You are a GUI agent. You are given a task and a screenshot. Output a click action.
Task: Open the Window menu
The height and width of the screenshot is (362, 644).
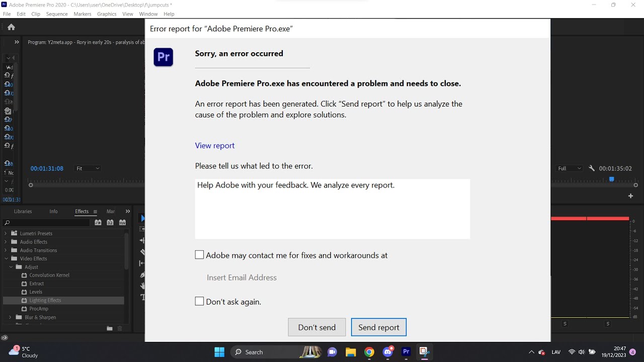coord(148,14)
